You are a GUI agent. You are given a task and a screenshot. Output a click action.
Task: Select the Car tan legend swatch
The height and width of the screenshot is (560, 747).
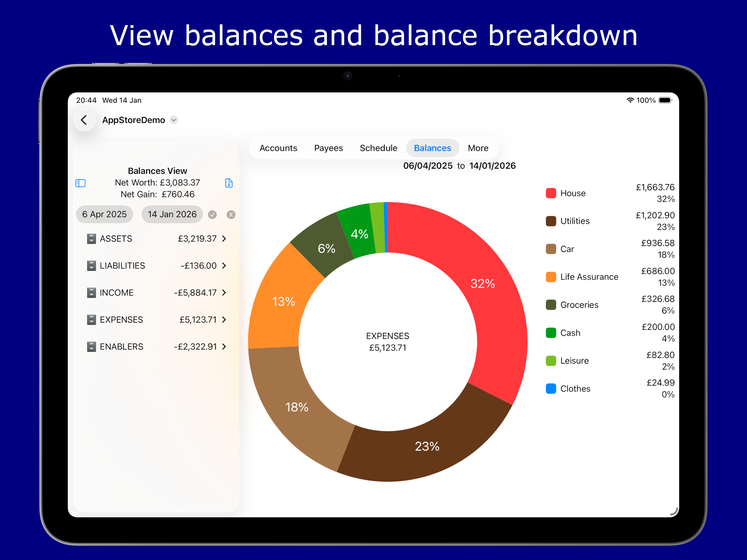point(551,249)
